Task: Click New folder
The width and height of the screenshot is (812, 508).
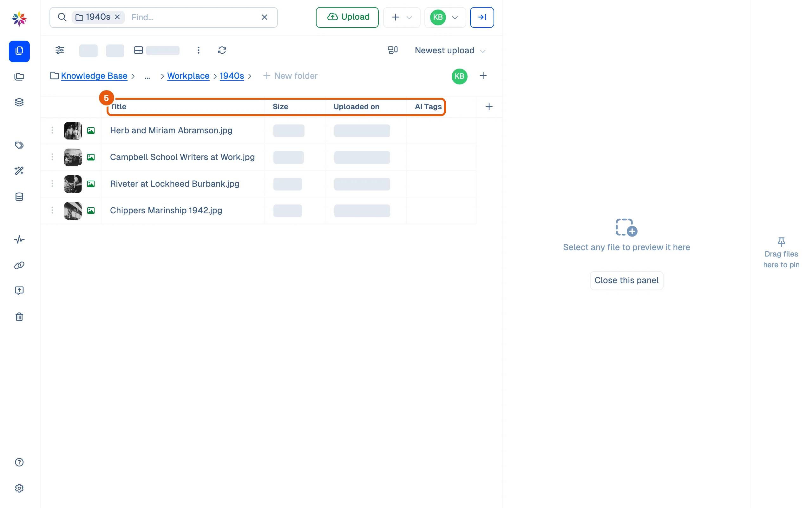Action: click(290, 76)
